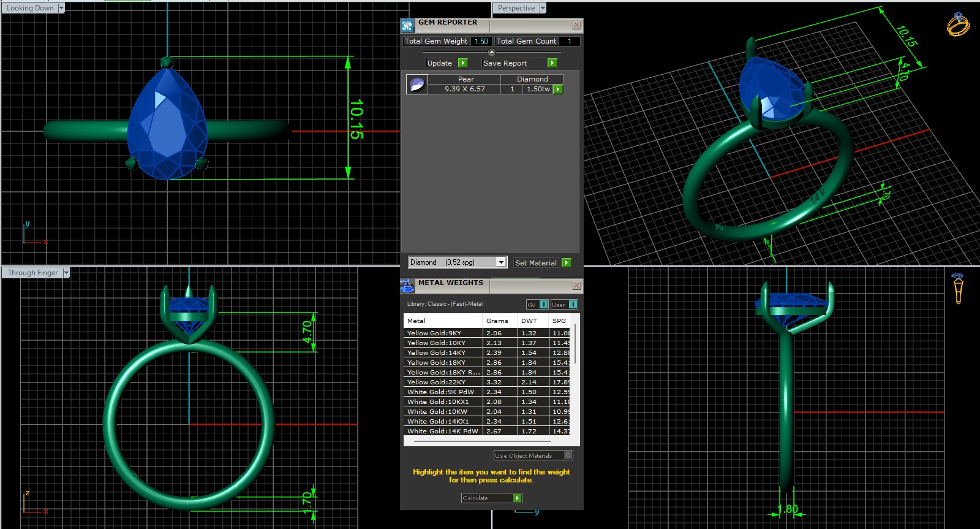The height and width of the screenshot is (529, 980).
Task: Open the Looking Down viewport menu
Action: (61, 8)
